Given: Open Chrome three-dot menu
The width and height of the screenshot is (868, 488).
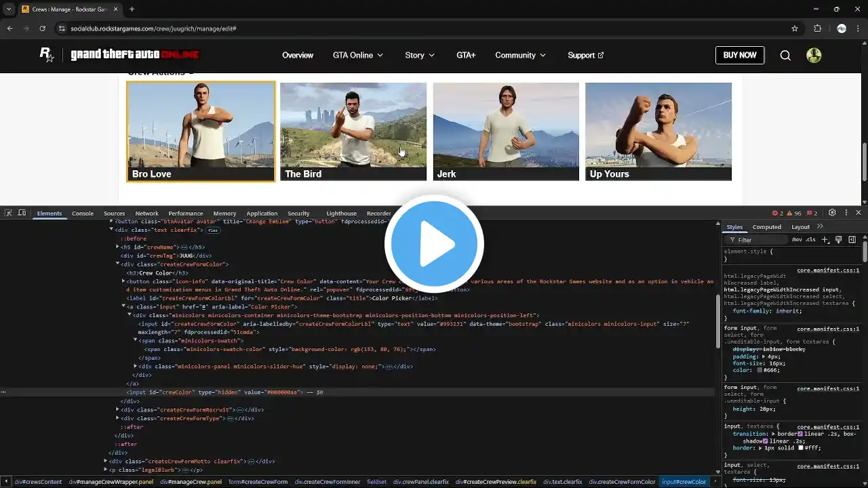Looking at the screenshot, I should point(859,28).
